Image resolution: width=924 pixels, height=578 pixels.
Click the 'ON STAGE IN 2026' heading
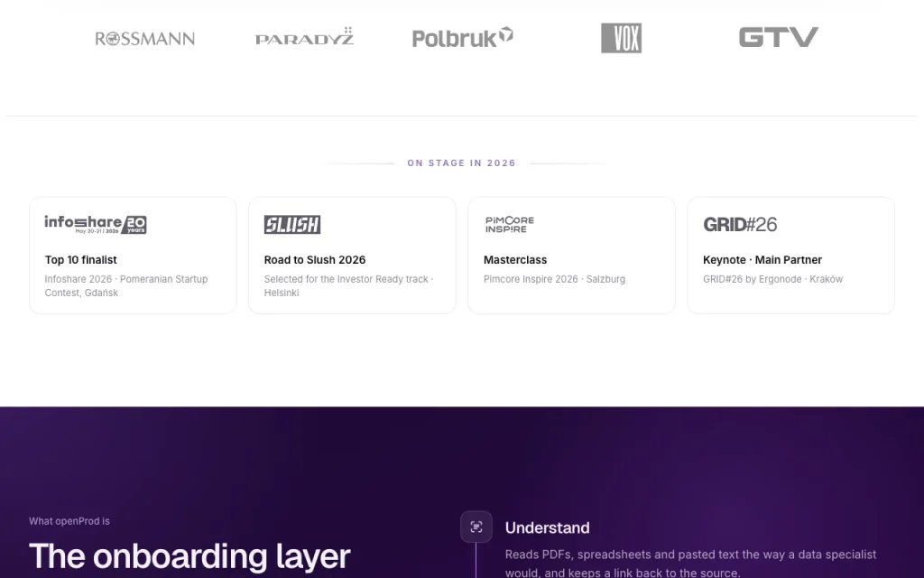click(x=461, y=163)
